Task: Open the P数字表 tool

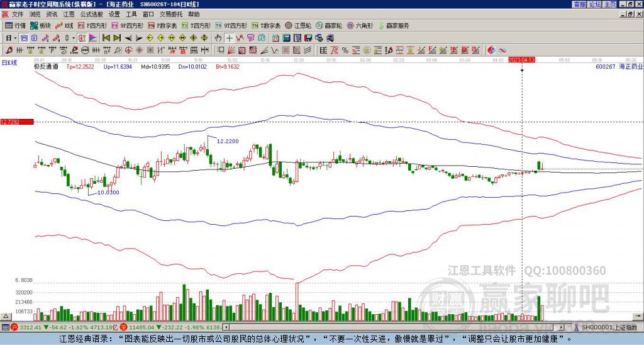Action: coord(162,25)
